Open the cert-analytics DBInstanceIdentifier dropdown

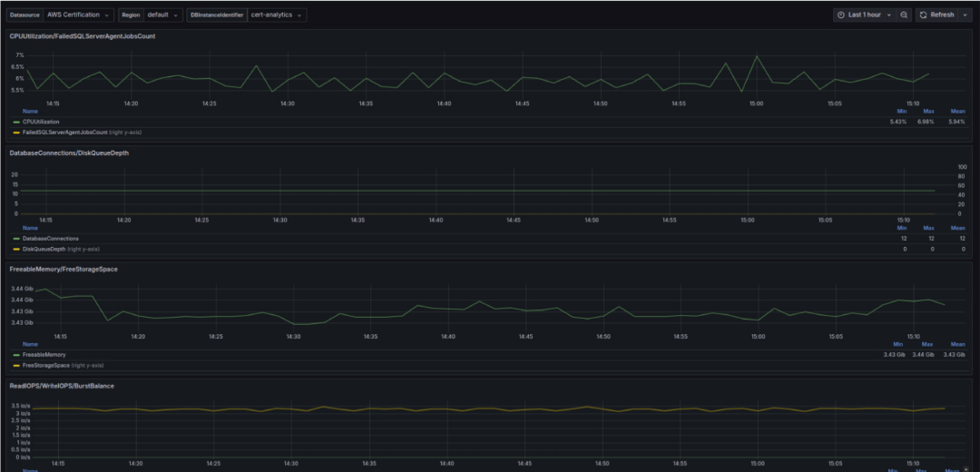[x=278, y=15]
